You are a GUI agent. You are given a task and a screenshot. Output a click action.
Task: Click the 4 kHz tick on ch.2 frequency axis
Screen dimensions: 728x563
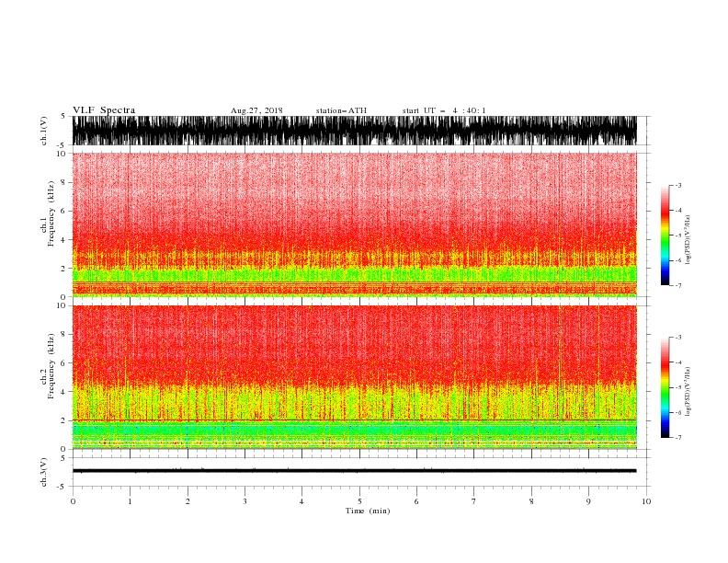click(x=64, y=392)
